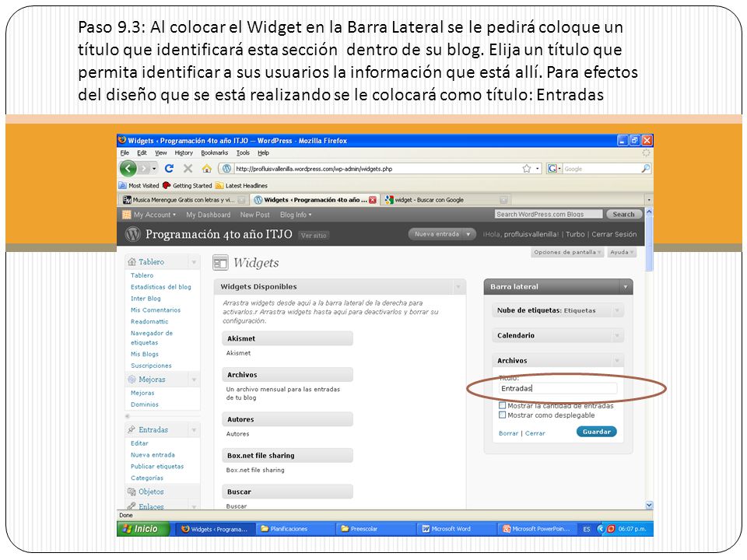Click the Tablero home icon

click(132, 262)
